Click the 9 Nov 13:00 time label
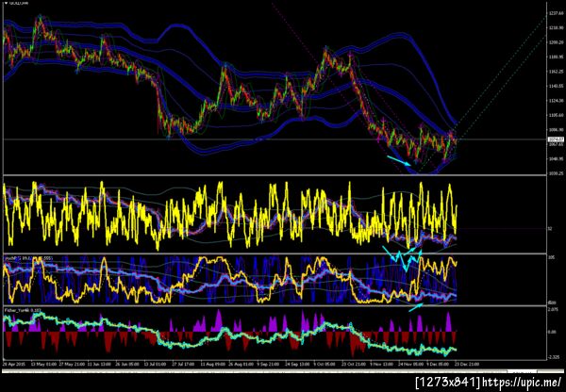 pos(381,365)
